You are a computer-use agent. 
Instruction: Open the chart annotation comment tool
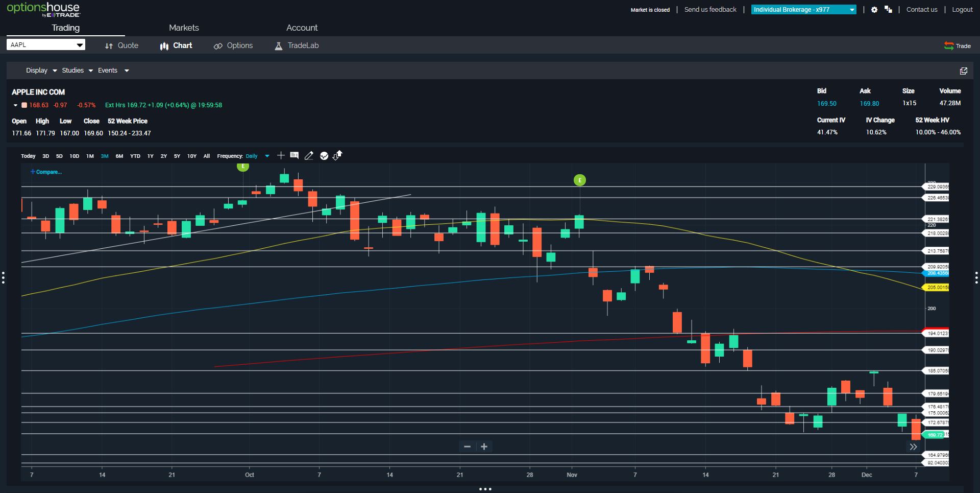click(x=295, y=155)
